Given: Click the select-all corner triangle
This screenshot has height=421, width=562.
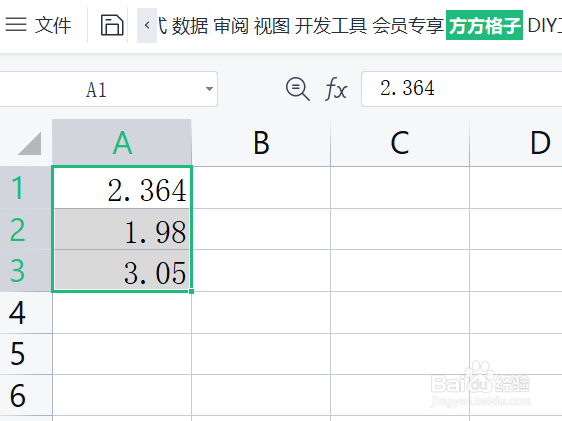Looking at the screenshot, I should click(30, 143).
